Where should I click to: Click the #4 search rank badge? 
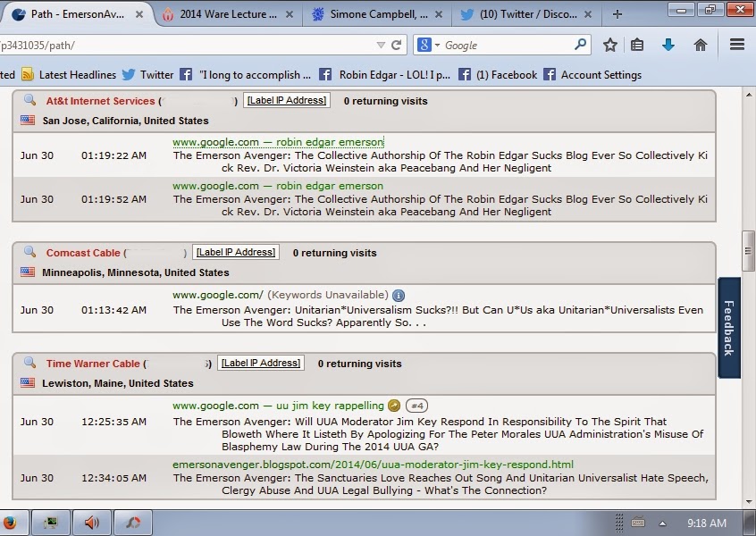click(417, 406)
